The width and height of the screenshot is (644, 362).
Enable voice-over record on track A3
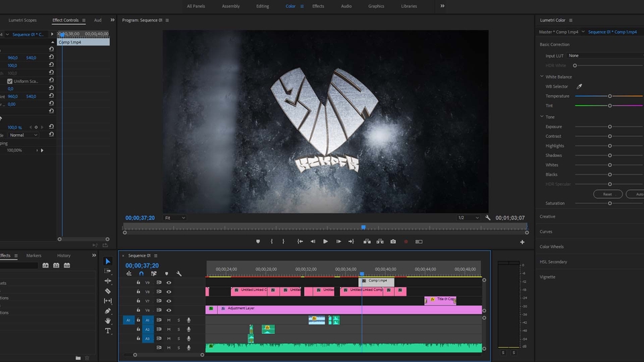pos(189,339)
